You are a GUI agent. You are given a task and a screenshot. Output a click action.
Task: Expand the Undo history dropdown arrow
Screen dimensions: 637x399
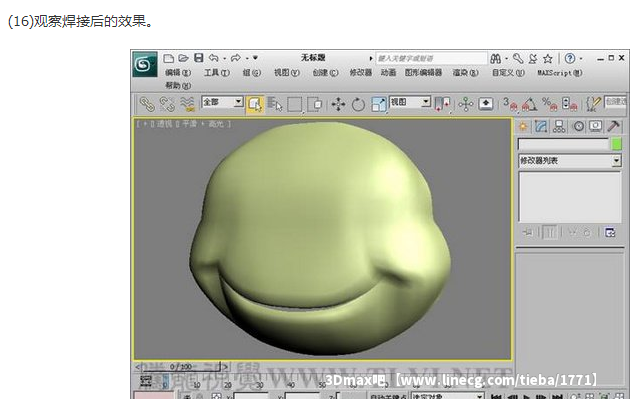(224, 59)
